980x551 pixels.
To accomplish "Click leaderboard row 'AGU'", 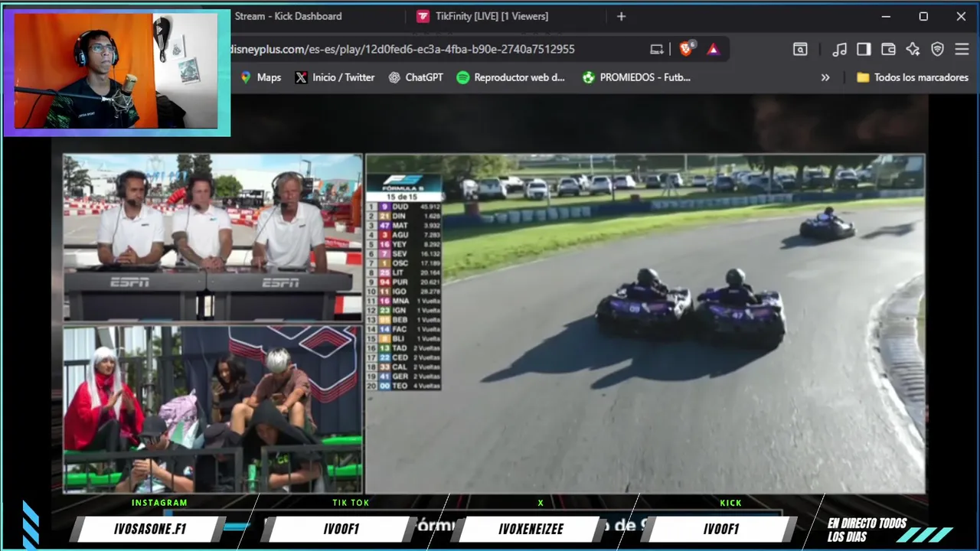I will (x=403, y=235).
